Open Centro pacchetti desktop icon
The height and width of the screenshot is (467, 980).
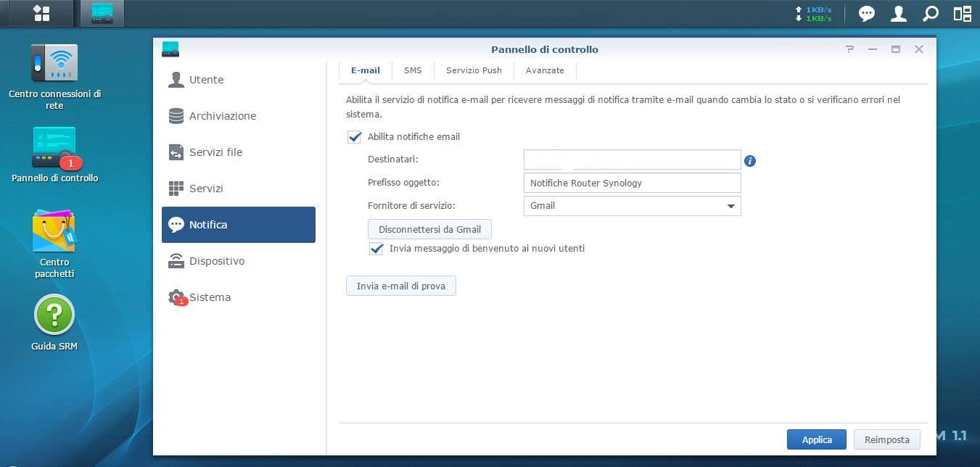pos(54,244)
